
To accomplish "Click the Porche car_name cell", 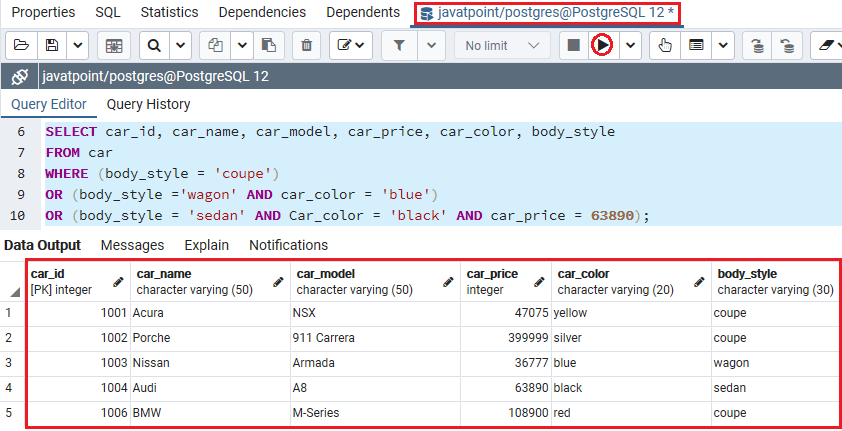I will click(210, 338).
